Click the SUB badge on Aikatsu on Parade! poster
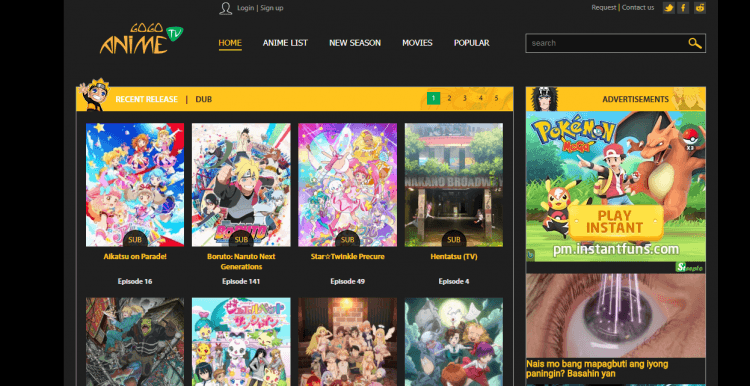Image resolution: width=750 pixels, height=386 pixels. pos(135,239)
